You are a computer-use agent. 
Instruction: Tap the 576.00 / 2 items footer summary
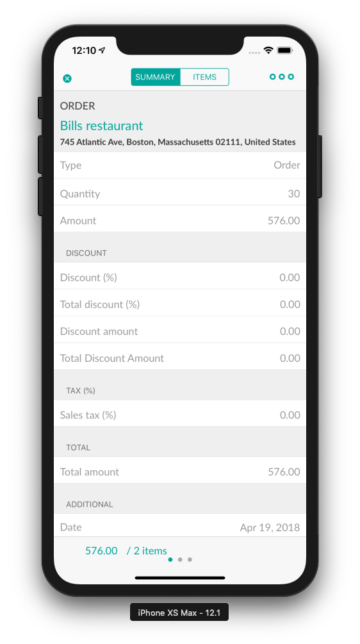click(126, 551)
